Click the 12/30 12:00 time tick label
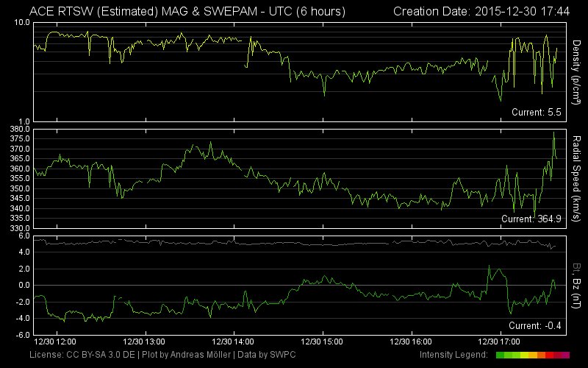Screen dimensions: 588x368 (x=56, y=342)
